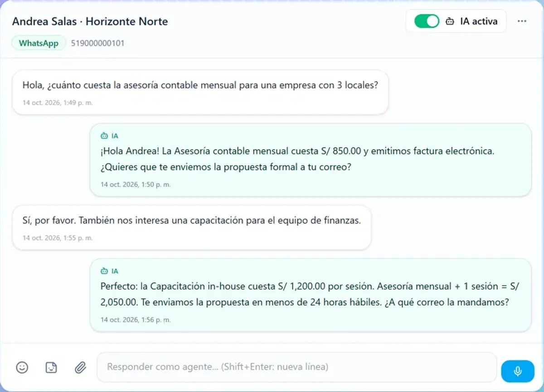
Task: Start voice recording with the microphone button
Action: pyautogui.click(x=518, y=371)
